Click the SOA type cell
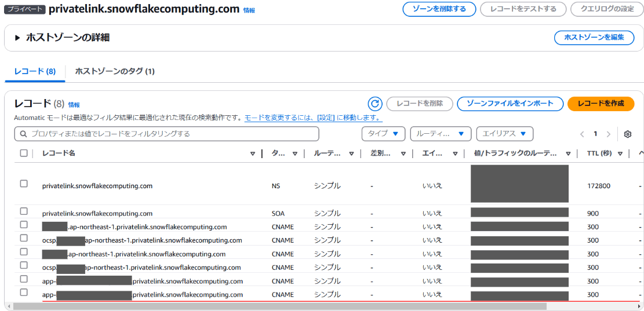This screenshot has height=311, width=644. [278, 214]
